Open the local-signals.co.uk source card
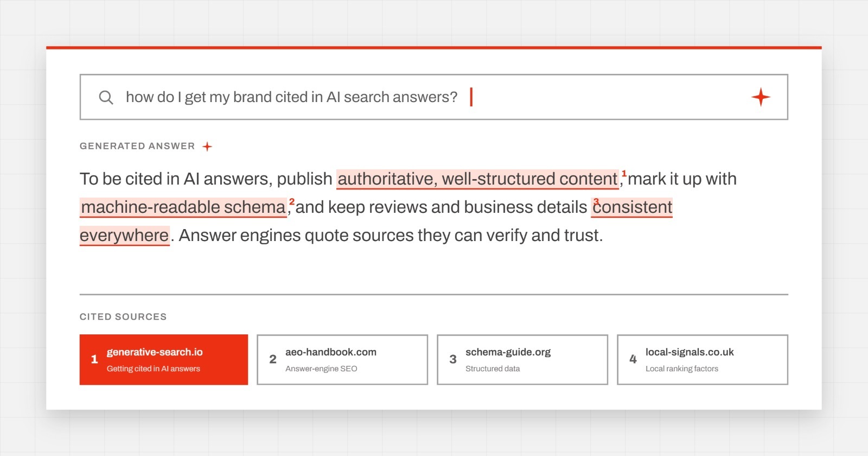The height and width of the screenshot is (456, 868). [703, 359]
